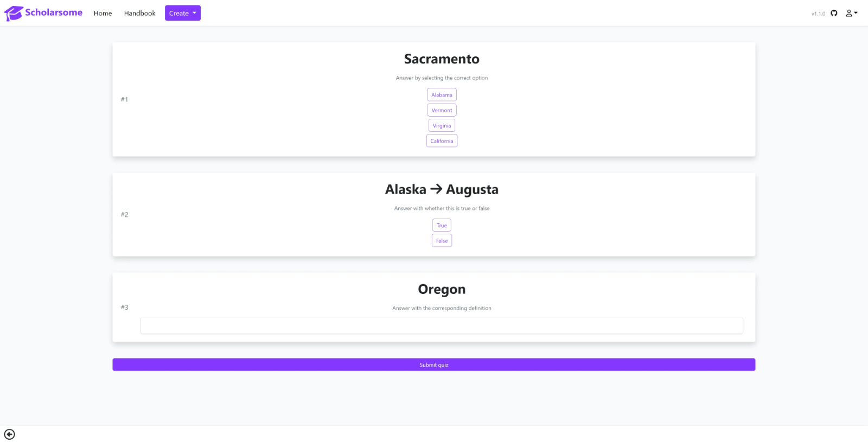
Task: Click the arrow between Alaska and Augusta
Action: coord(436,189)
